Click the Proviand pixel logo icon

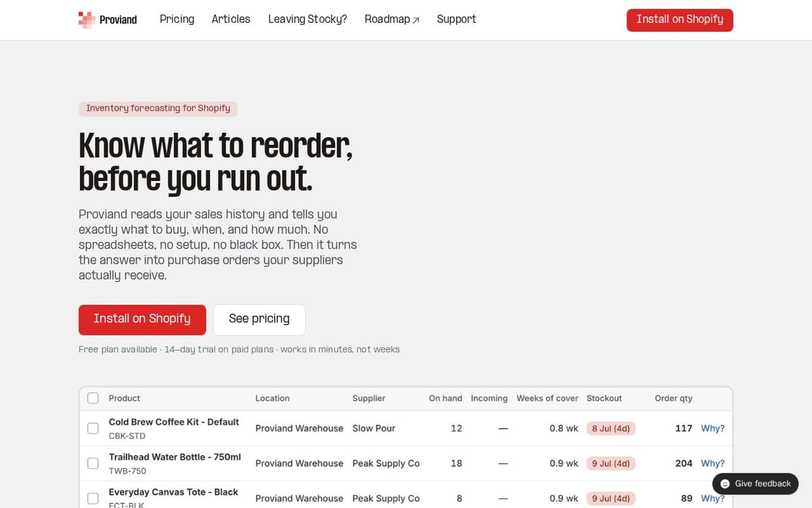click(87, 20)
